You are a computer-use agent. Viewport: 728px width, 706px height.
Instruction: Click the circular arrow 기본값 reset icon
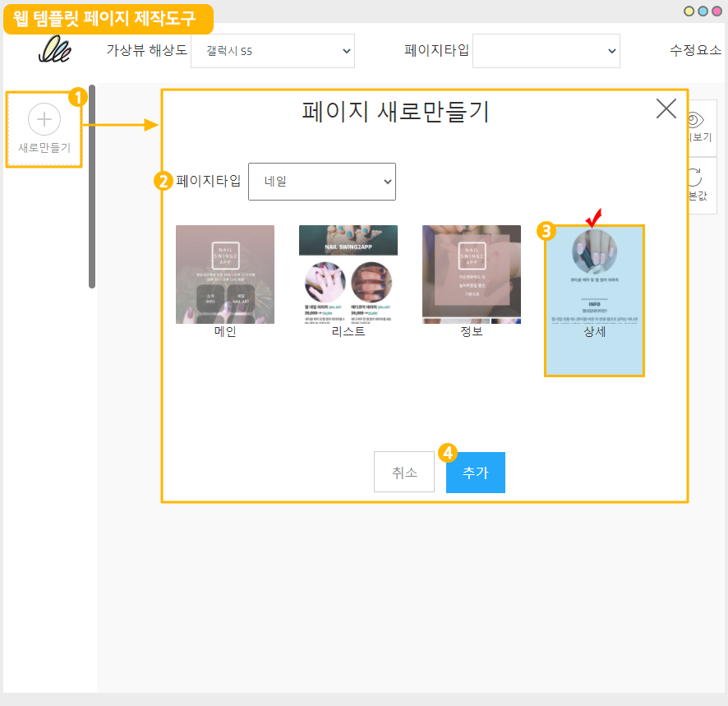695,177
